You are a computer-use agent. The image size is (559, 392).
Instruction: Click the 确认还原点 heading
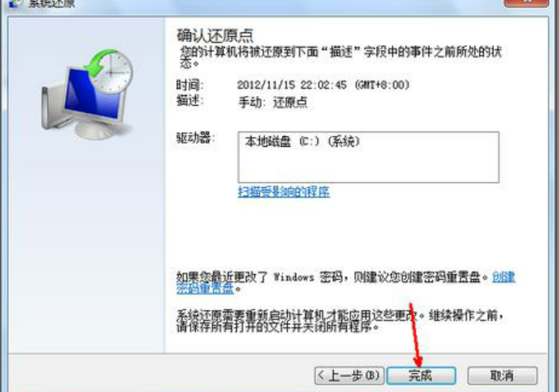point(215,35)
